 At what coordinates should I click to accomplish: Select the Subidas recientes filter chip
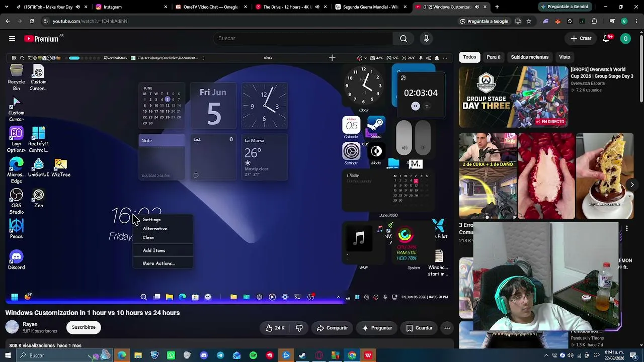point(530,57)
